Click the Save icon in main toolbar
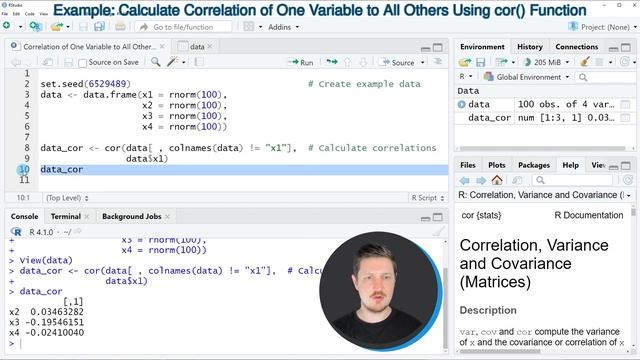The image size is (640, 360). pos(83,27)
